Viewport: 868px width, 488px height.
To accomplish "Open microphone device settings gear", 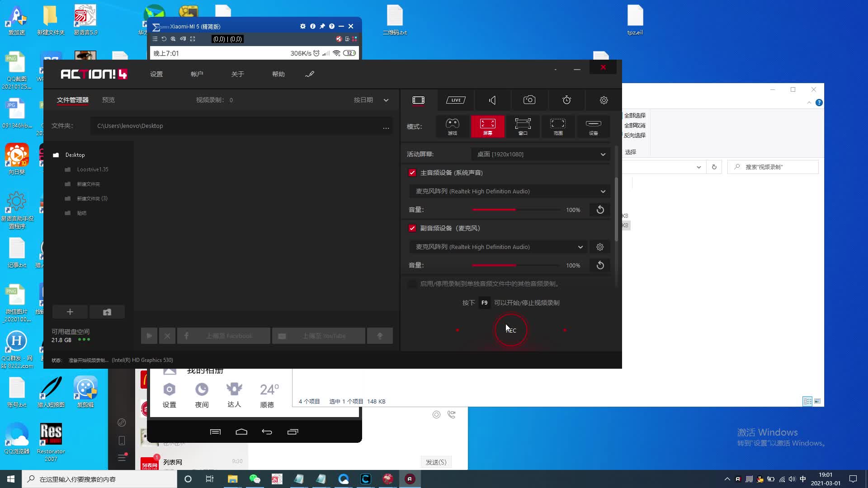I will (x=600, y=247).
